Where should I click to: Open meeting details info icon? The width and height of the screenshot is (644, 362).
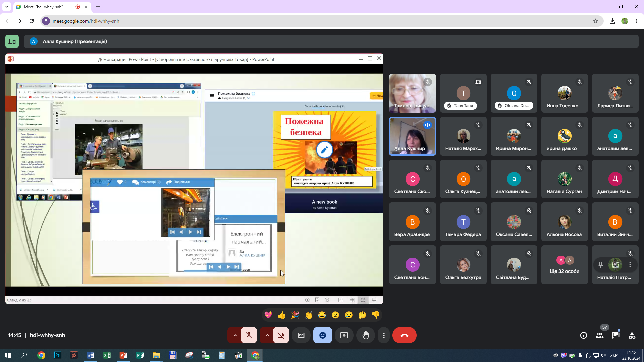click(x=584, y=335)
